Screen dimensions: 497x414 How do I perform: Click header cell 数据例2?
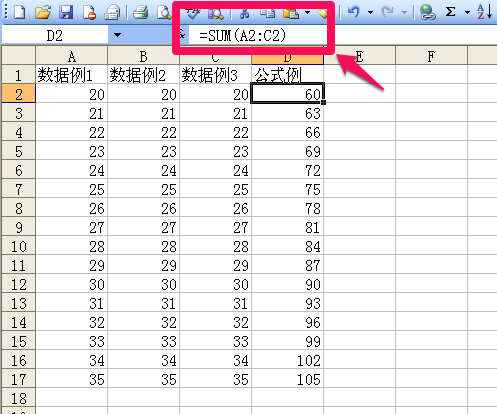point(143,75)
